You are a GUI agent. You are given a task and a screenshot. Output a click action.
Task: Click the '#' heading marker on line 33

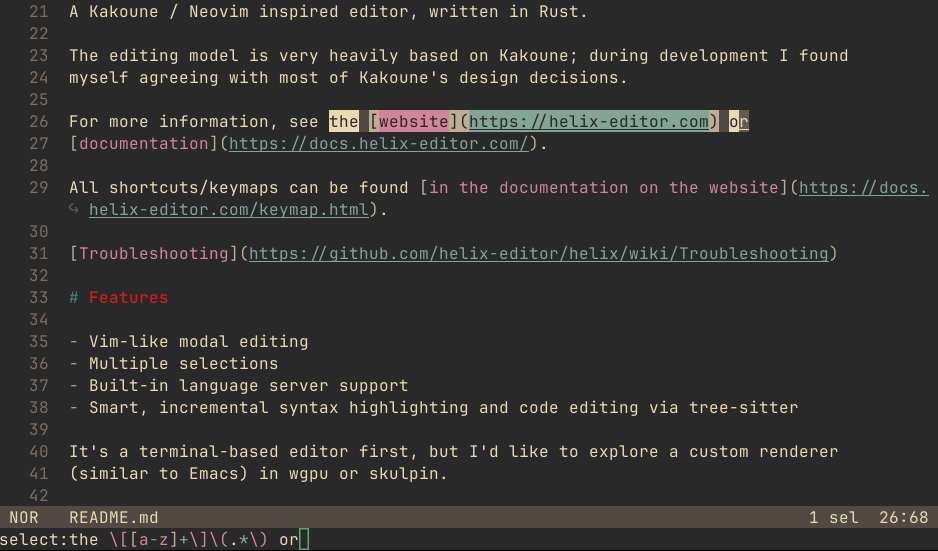point(74,298)
